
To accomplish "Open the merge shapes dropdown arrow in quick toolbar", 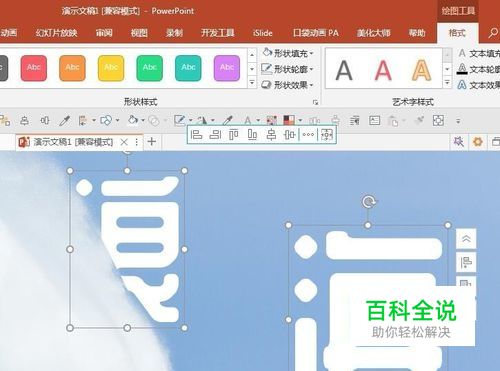I will point(117,120).
